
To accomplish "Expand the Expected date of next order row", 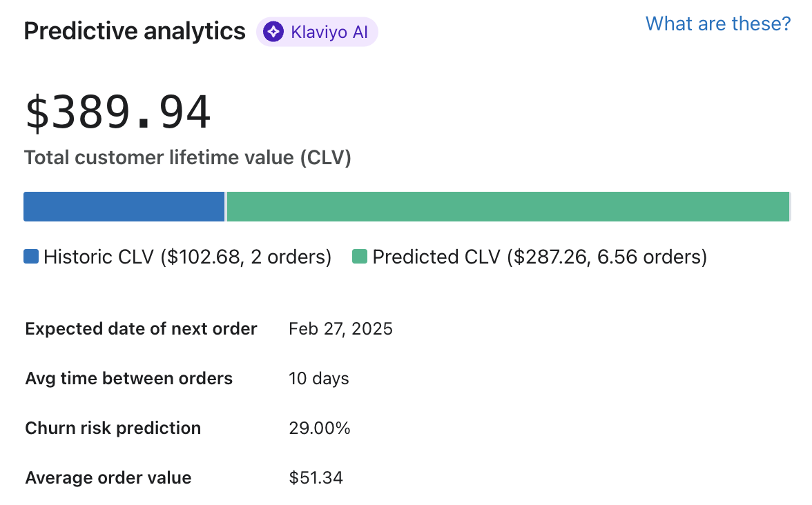I will pos(141,329).
